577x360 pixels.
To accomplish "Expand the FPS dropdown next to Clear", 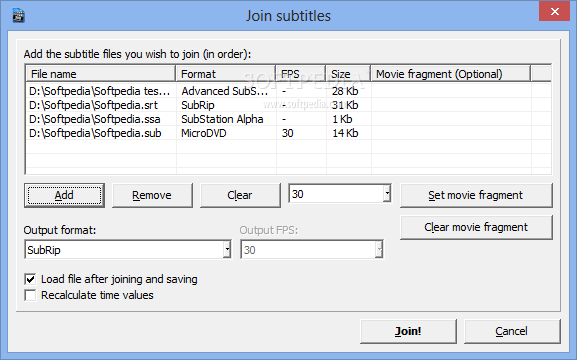I will (387, 194).
